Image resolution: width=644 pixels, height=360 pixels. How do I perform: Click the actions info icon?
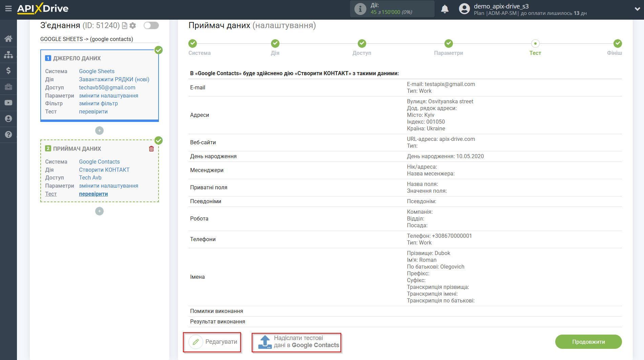pyautogui.click(x=360, y=9)
